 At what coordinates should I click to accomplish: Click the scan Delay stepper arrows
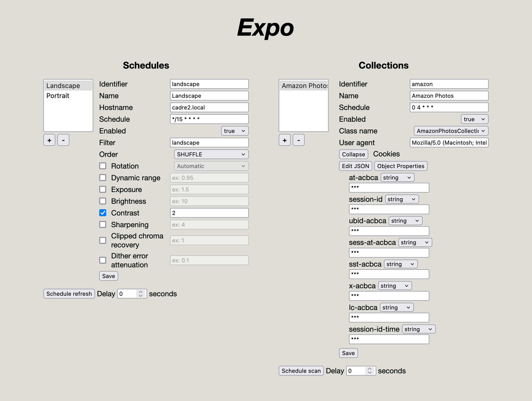[370, 371]
